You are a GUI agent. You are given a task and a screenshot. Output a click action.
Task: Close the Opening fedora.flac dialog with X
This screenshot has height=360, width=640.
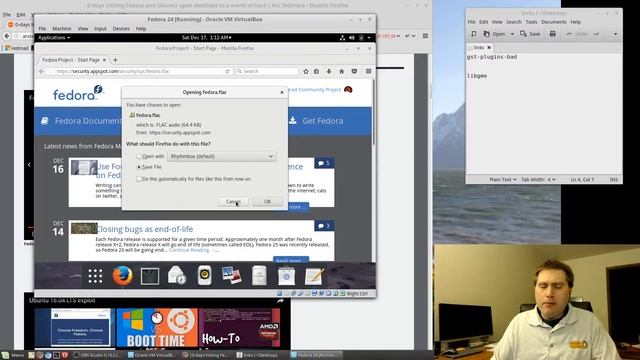[x=282, y=92]
